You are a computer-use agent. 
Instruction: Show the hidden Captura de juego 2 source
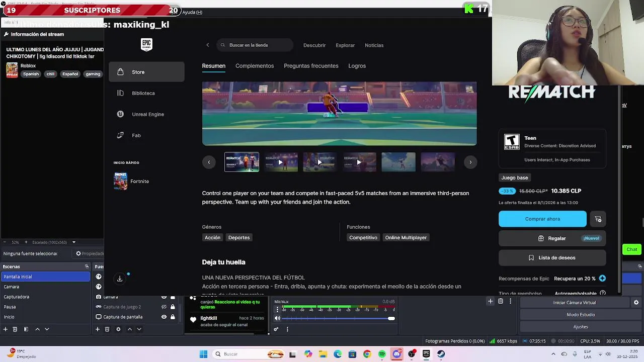[164, 307]
